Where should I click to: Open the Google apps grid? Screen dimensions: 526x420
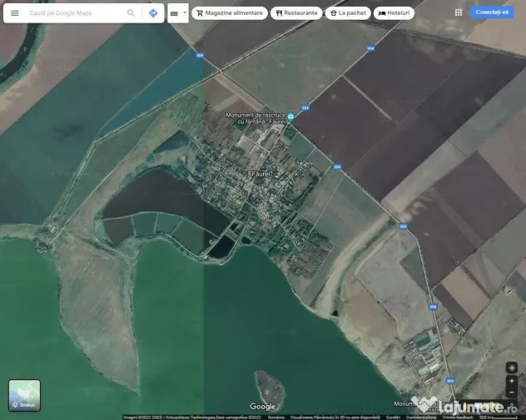(x=459, y=12)
